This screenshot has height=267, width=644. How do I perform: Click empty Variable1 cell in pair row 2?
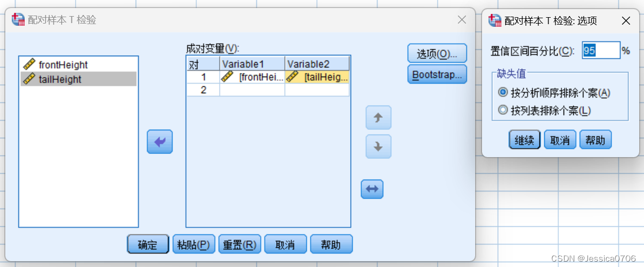point(253,90)
